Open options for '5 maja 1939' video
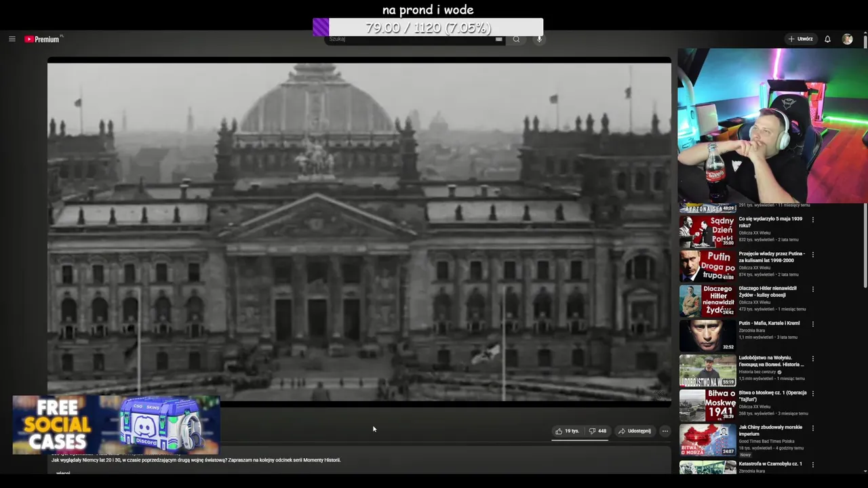This screenshot has width=868, height=488. click(812, 220)
